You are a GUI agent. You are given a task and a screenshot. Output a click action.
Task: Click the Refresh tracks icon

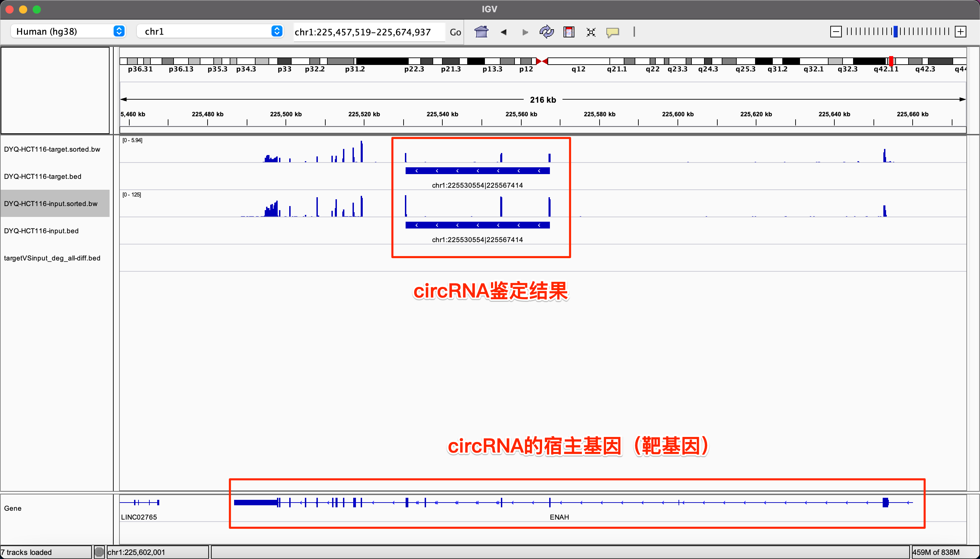tap(546, 32)
